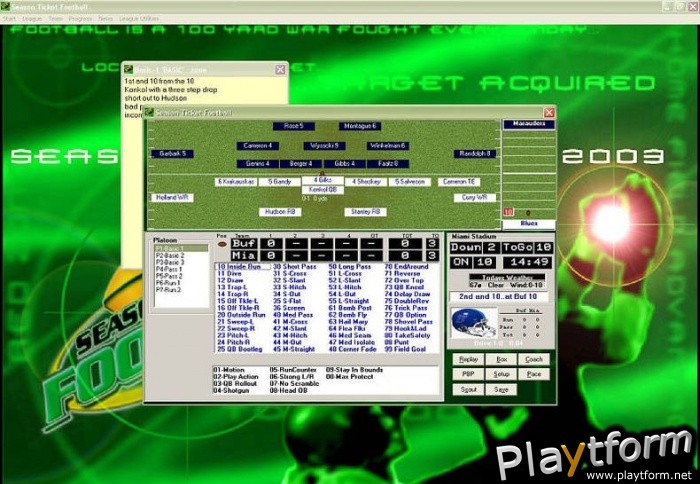
Task: Choose play 12 Draw
Action: click(x=230, y=280)
